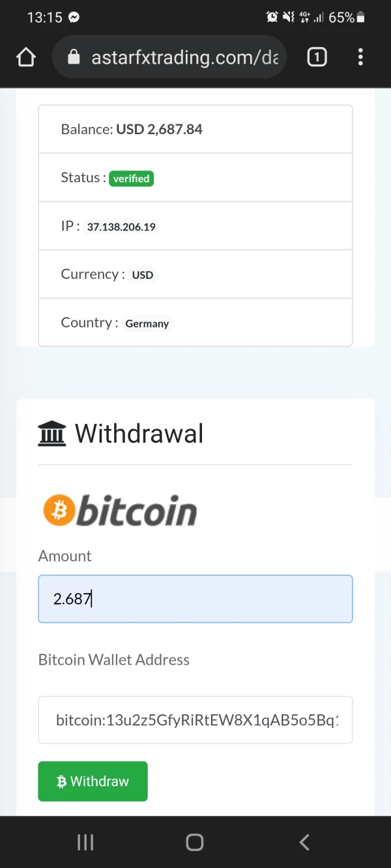Click into the Amount field

(195, 598)
